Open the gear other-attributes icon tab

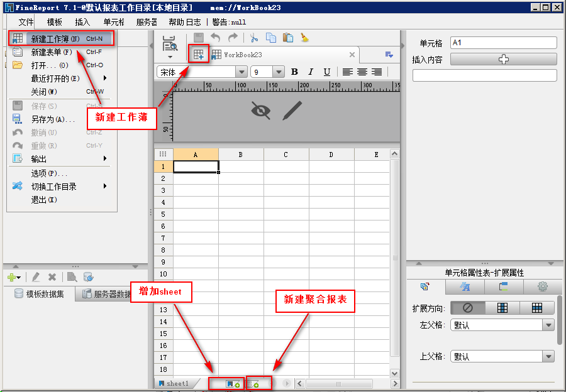pos(542,286)
